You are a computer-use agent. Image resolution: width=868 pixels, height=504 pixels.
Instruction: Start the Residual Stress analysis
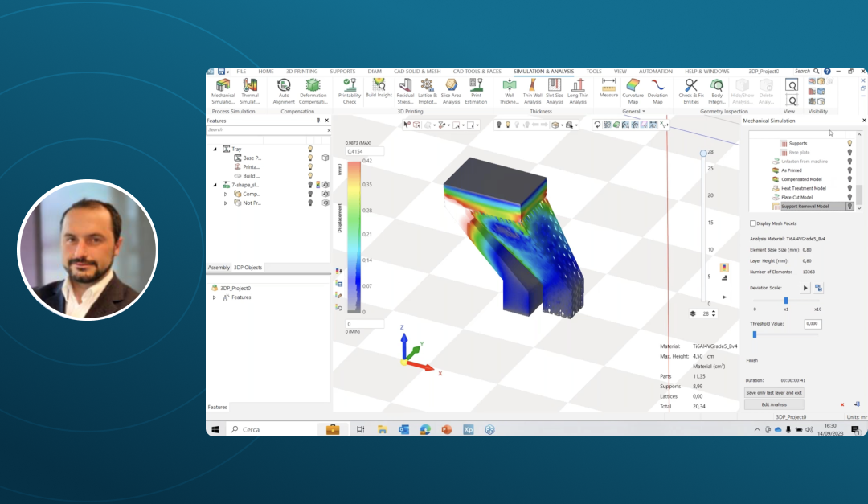tap(404, 90)
